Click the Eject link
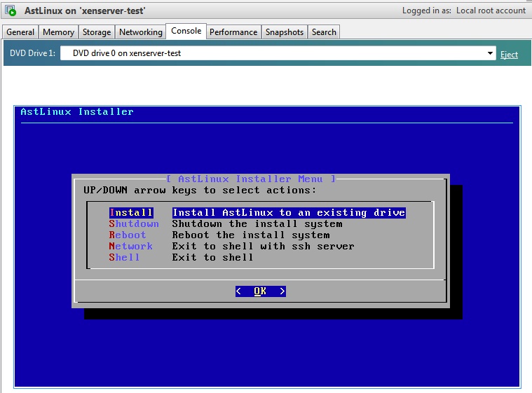 click(x=509, y=54)
